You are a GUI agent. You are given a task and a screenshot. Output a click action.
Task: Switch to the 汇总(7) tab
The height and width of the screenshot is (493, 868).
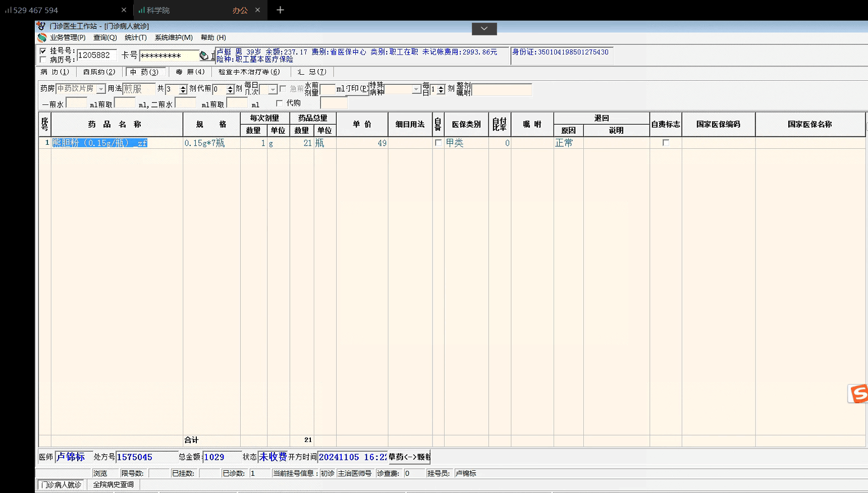pyautogui.click(x=312, y=72)
